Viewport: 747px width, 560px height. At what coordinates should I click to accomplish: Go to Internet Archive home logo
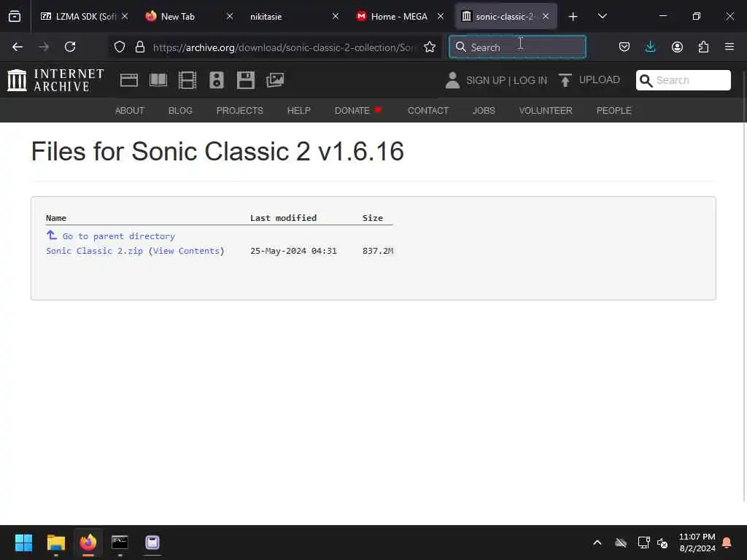pos(55,80)
